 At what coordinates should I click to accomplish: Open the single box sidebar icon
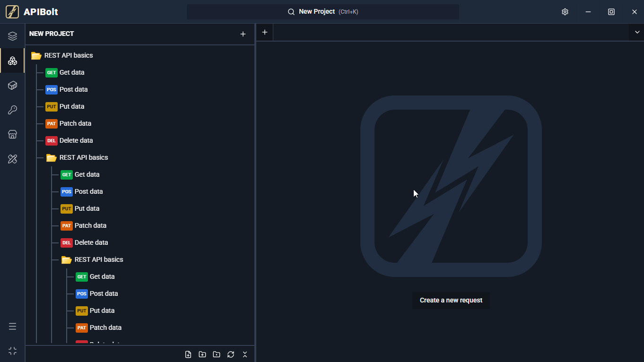coord(13,85)
